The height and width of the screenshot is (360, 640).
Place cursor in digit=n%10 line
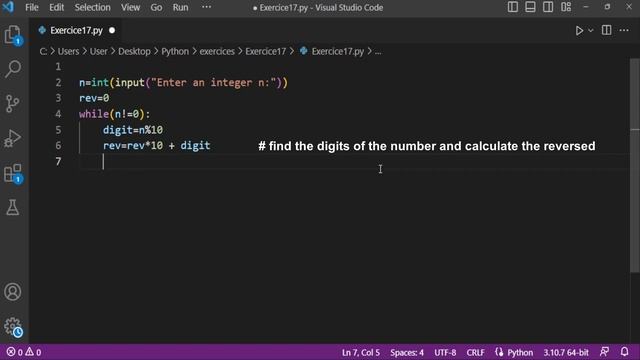coord(133,130)
